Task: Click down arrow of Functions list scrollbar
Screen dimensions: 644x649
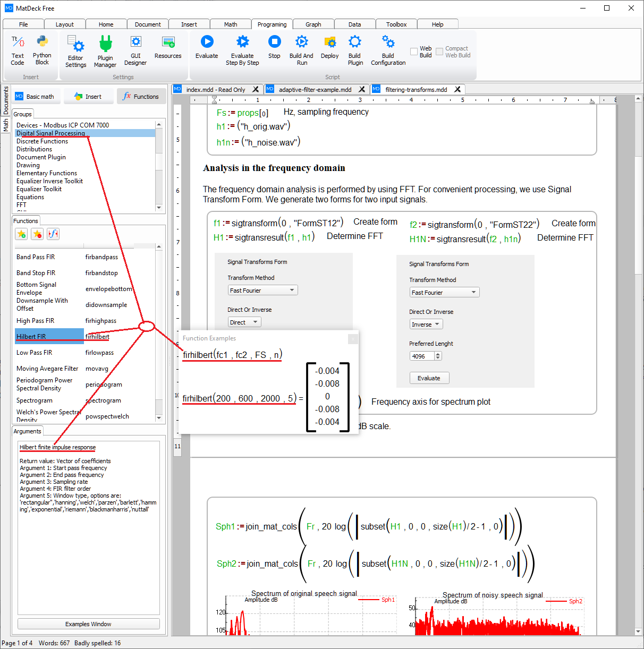Action: tap(159, 417)
